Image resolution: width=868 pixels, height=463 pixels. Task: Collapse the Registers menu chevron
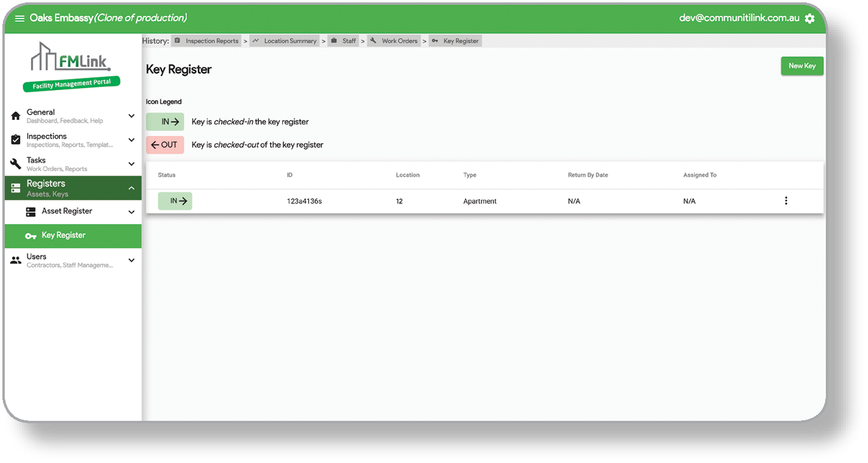point(131,188)
